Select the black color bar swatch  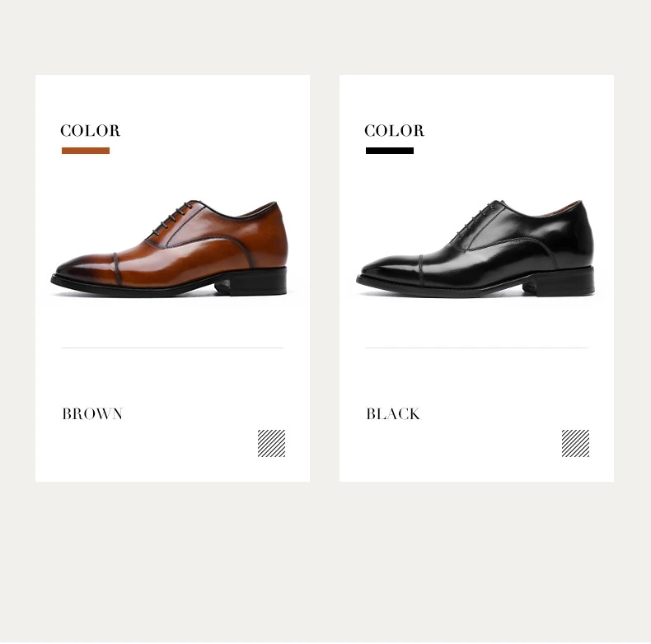390,151
